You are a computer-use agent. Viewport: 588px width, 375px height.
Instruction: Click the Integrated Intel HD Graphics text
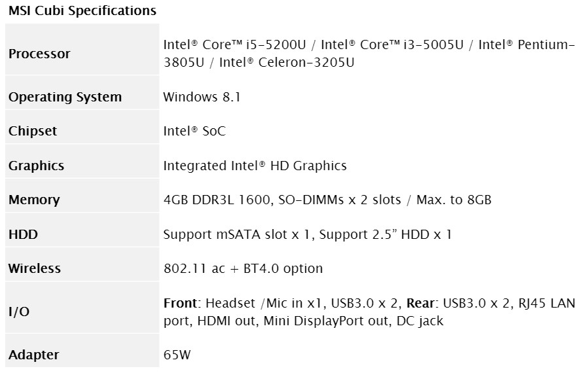click(254, 166)
